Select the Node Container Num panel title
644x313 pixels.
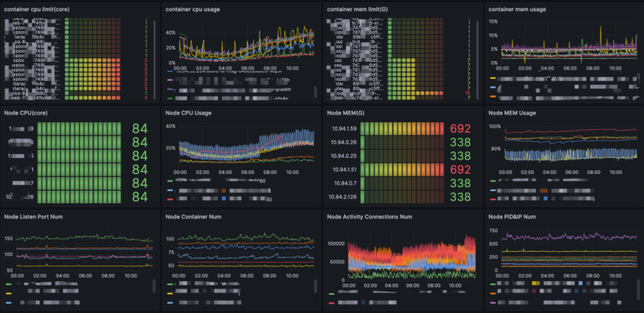point(193,216)
